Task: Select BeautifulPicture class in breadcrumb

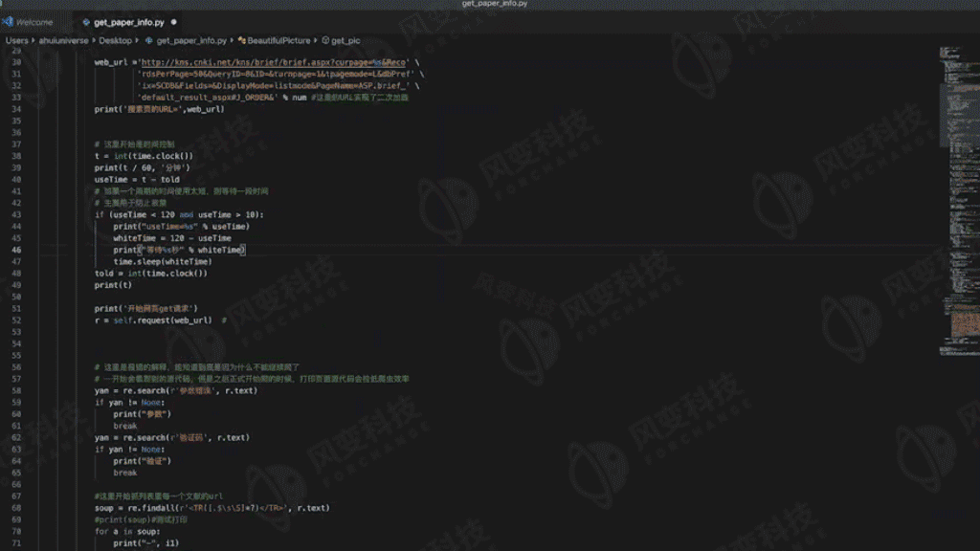Action: (x=278, y=40)
